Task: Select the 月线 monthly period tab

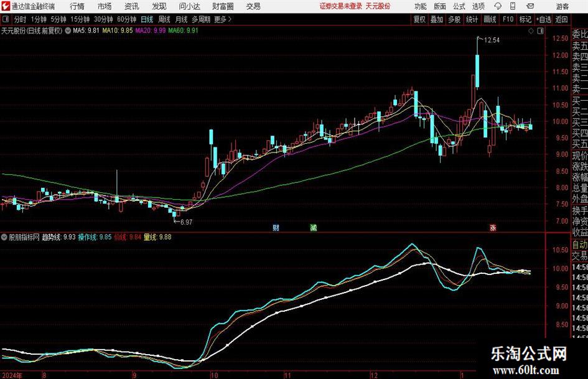Action: coord(181,19)
